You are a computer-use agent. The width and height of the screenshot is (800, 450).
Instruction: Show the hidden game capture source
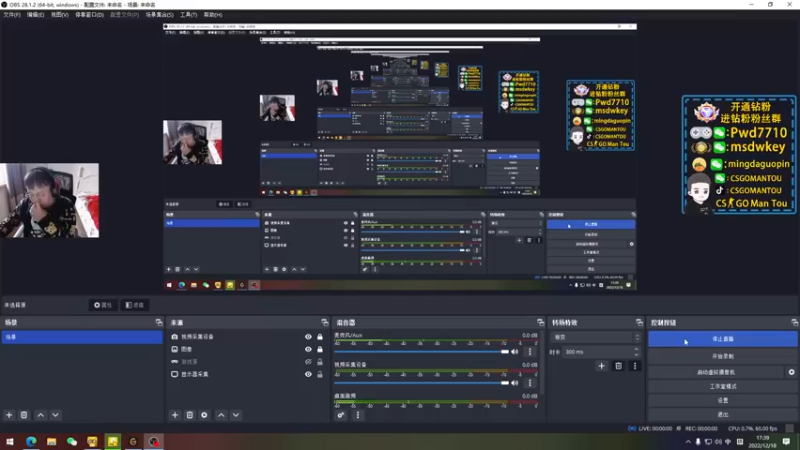(308, 362)
